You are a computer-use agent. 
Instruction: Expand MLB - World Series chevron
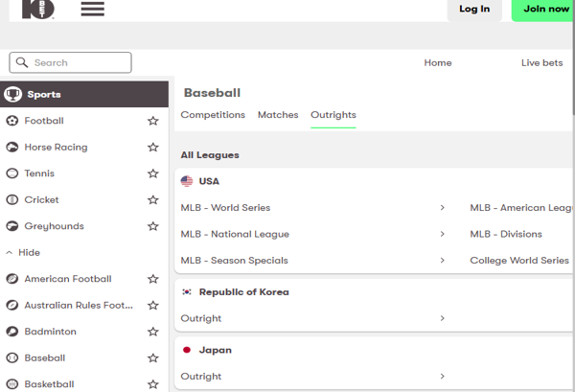click(x=442, y=208)
